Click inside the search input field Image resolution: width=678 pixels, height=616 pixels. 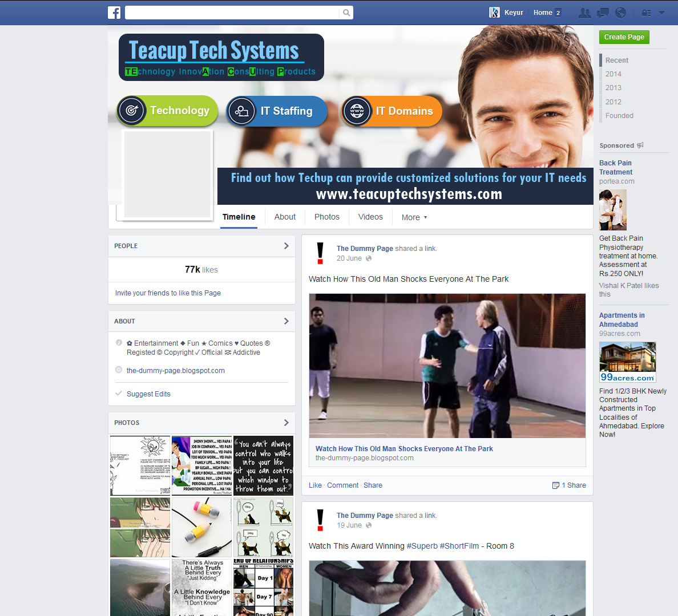click(x=234, y=12)
